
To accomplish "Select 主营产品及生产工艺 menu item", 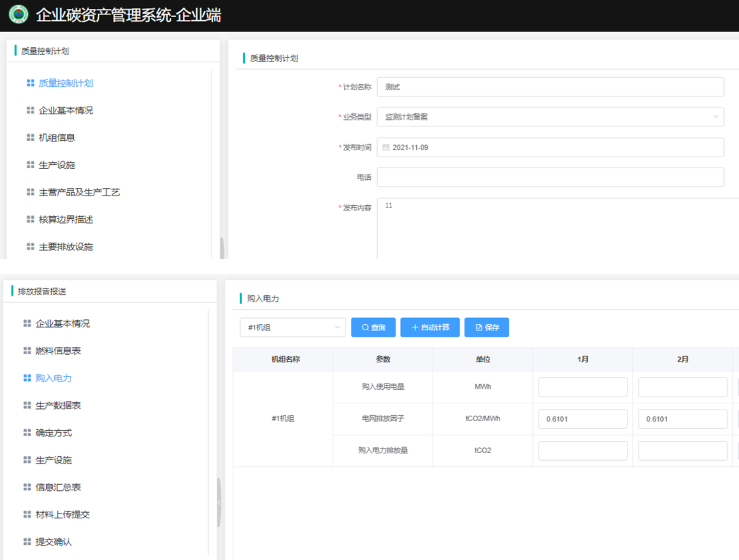I will [x=79, y=192].
